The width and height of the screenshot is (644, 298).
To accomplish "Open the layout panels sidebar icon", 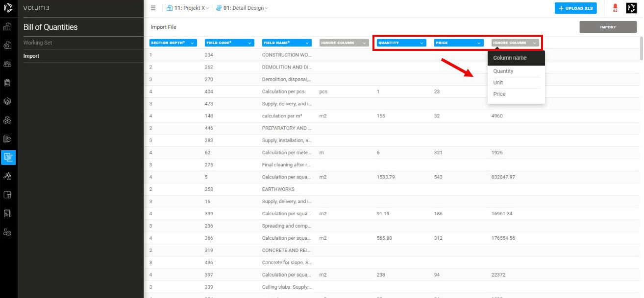I will (7, 195).
